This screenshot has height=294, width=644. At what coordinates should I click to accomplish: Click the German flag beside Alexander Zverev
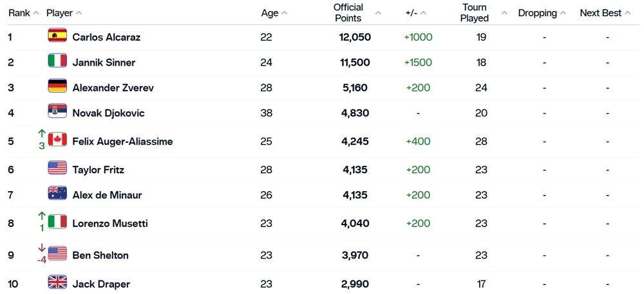57,86
